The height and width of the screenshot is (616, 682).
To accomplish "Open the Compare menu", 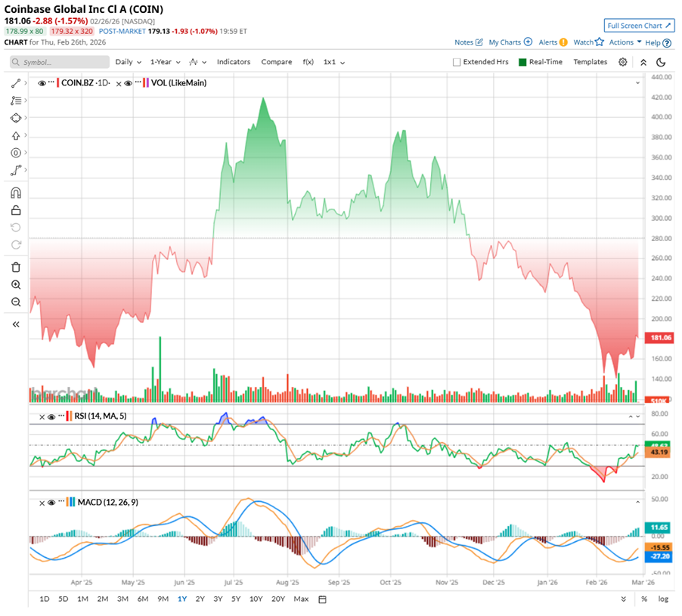I will point(277,62).
